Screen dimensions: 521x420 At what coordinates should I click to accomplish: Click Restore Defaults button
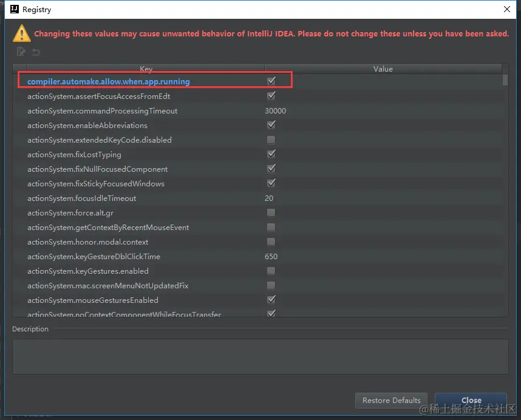391,401
